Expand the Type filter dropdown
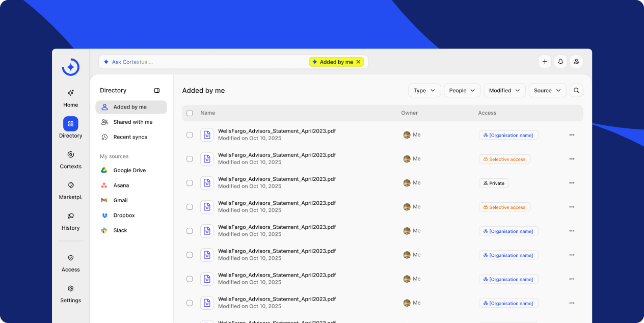 (424, 91)
